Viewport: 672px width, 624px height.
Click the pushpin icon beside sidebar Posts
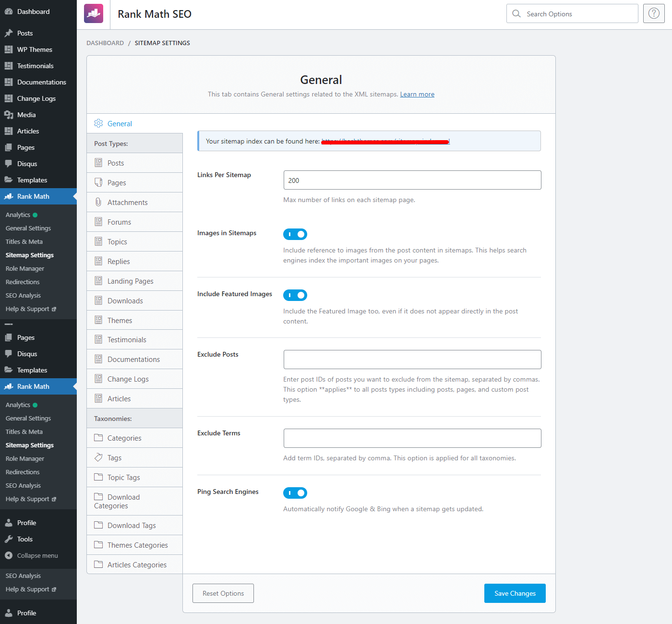(x=9, y=33)
